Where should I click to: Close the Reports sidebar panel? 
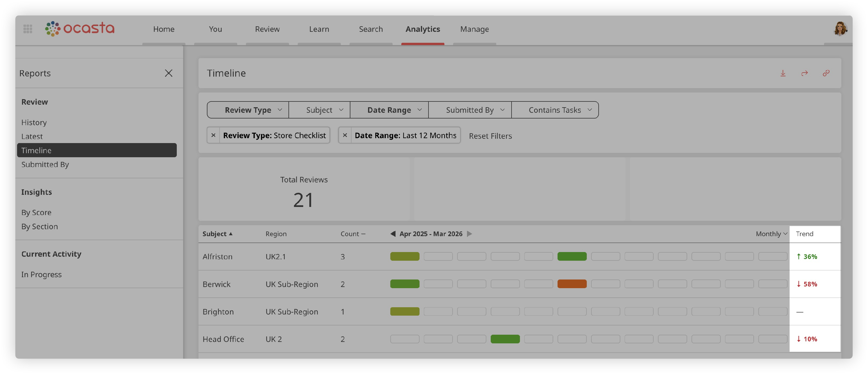point(168,73)
